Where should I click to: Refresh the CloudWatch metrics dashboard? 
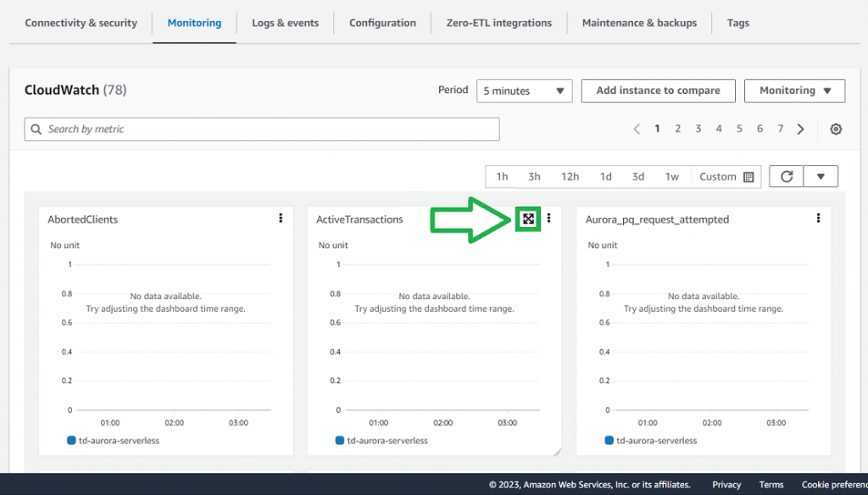(787, 176)
